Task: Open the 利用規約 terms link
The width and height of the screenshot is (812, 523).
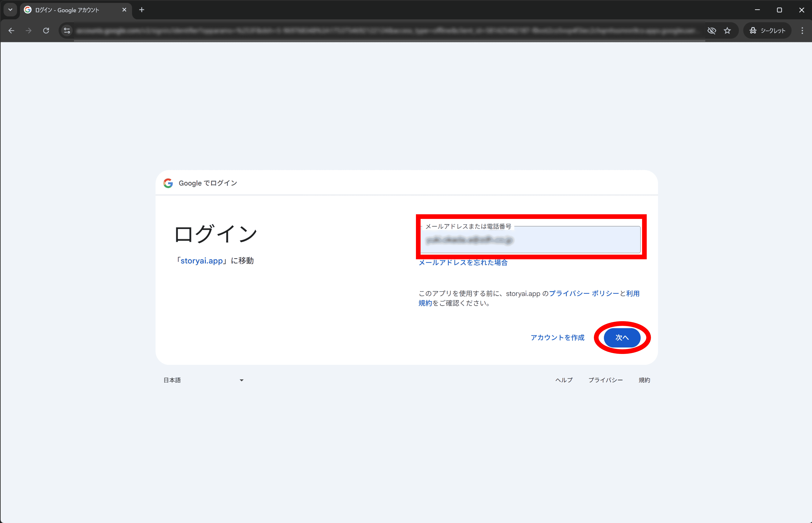Action: 633,294
